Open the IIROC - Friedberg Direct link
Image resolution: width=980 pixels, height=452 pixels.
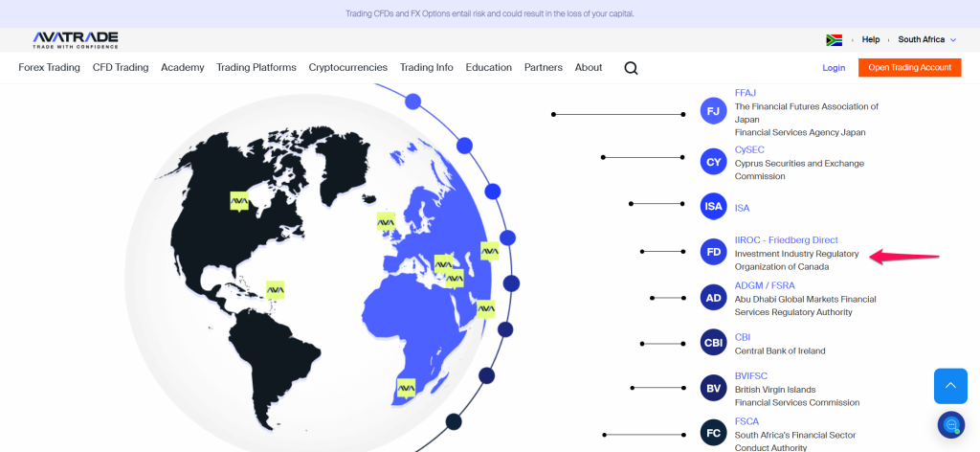pos(786,240)
